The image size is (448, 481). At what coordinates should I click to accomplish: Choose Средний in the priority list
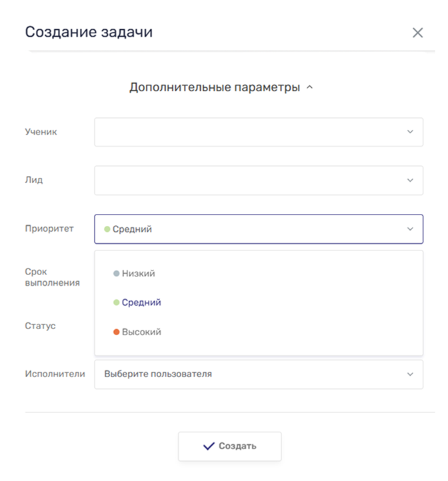(141, 302)
